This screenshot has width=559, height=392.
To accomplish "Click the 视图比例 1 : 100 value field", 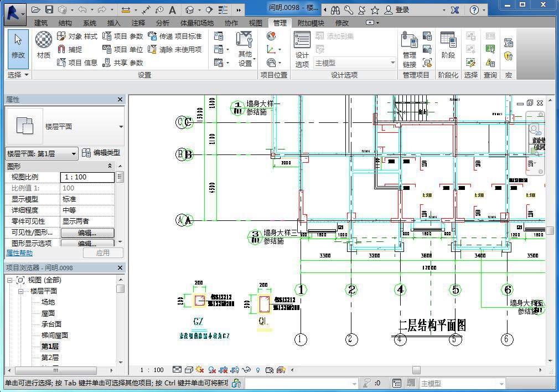I will click(87, 177).
